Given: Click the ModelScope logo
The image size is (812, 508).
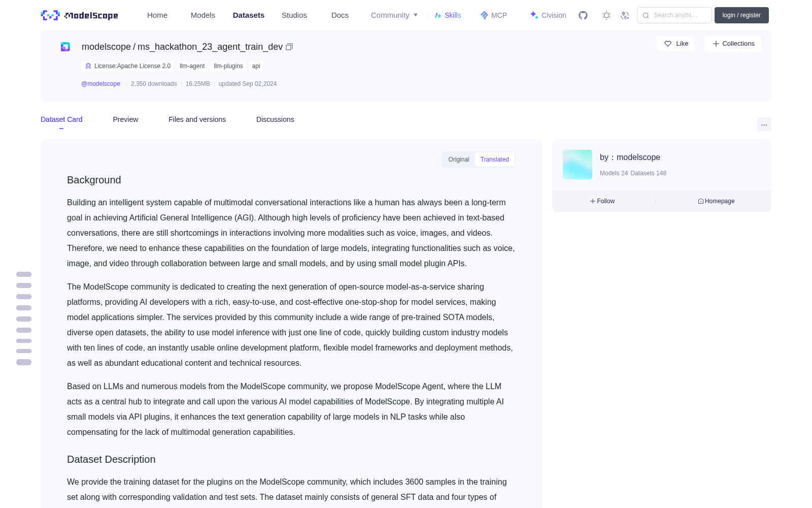Looking at the screenshot, I should (x=79, y=15).
